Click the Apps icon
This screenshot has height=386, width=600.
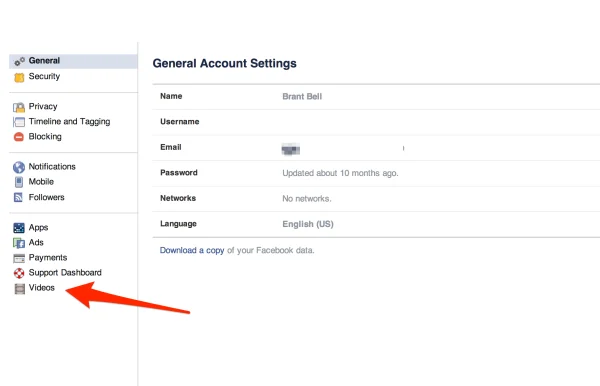point(19,228)
